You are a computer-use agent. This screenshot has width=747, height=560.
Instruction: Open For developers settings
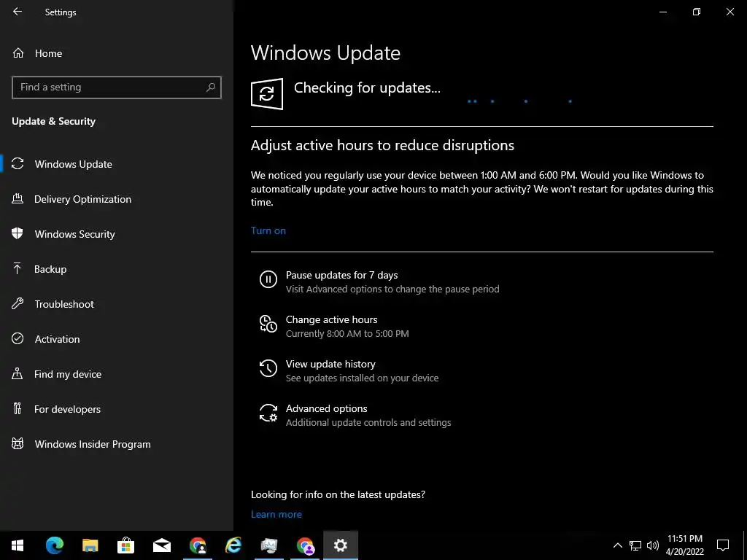pyautogui.click(x=117, y=409)
